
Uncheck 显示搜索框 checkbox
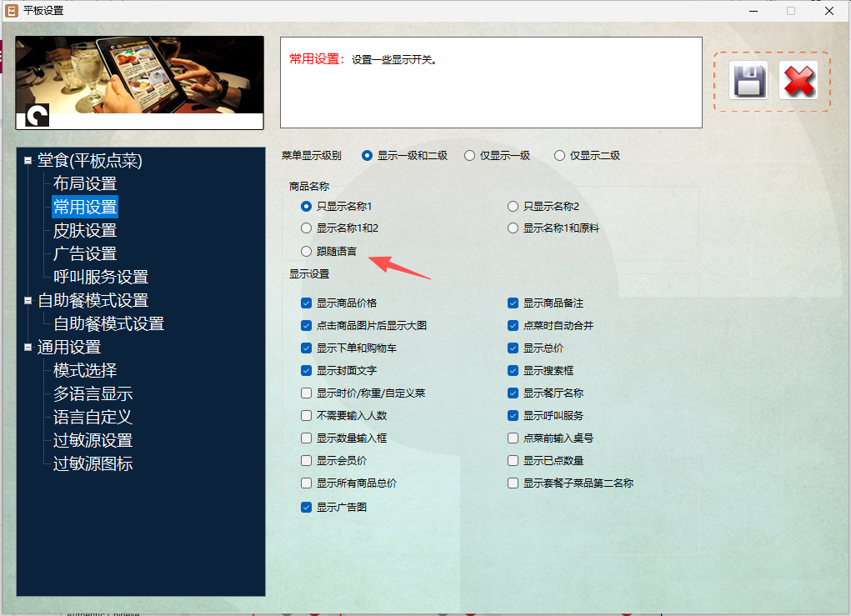tap(513, 371)
